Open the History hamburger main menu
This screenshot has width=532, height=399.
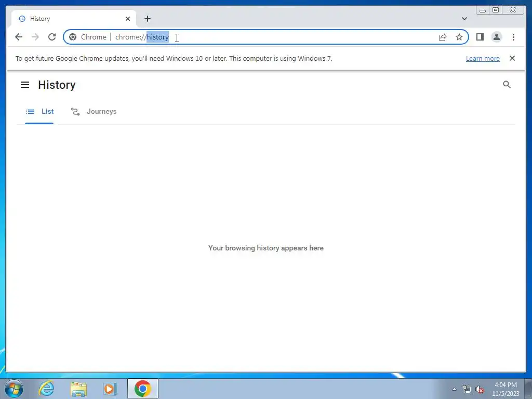pos(25,85)
